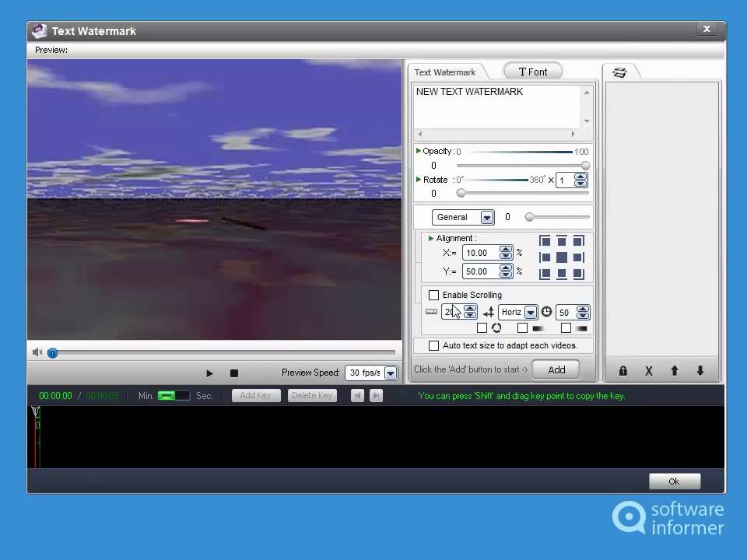
Task: Stop the video preview
Action: coord(234,373)
